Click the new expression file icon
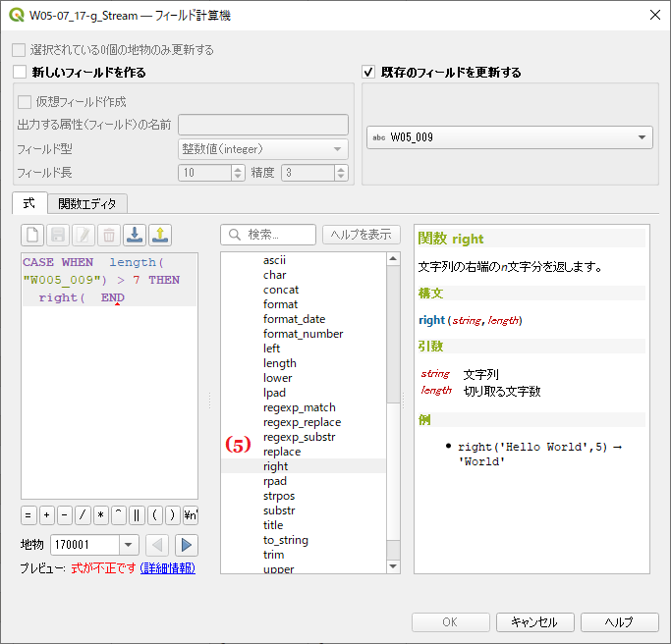671x644 pixels. tap(33, 235)
